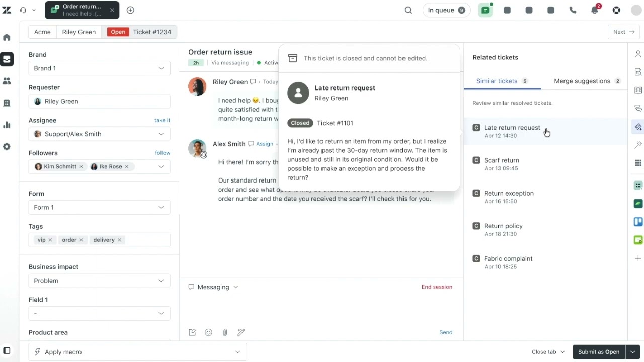The width and height of the screenshot is (644, 362).
Task: Click the green conversations icon in top bar
Action: (486, 10)
